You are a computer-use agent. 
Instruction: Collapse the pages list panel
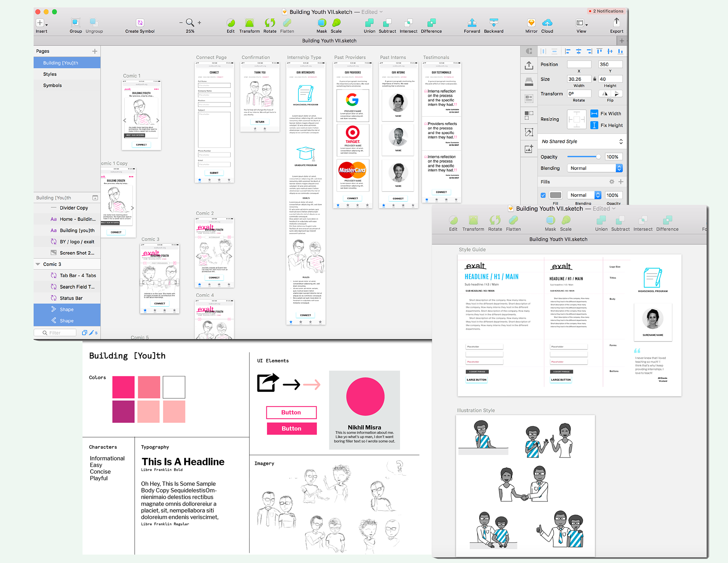point(95,198)
